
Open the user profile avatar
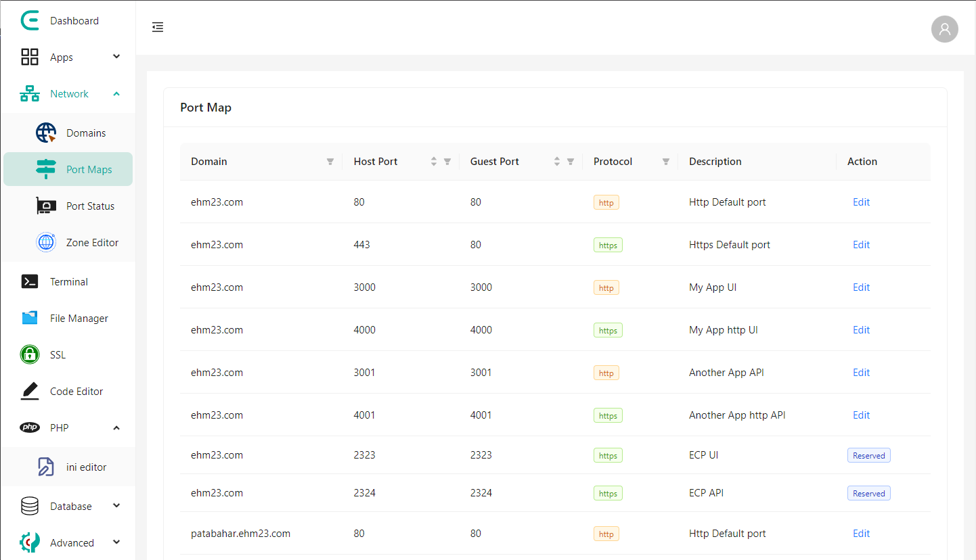[x=944, y=29]
